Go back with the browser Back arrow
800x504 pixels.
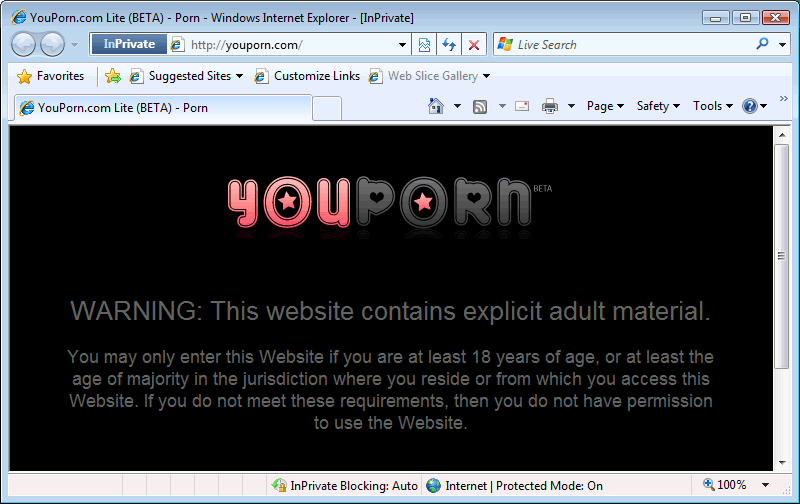pos(23,44)
